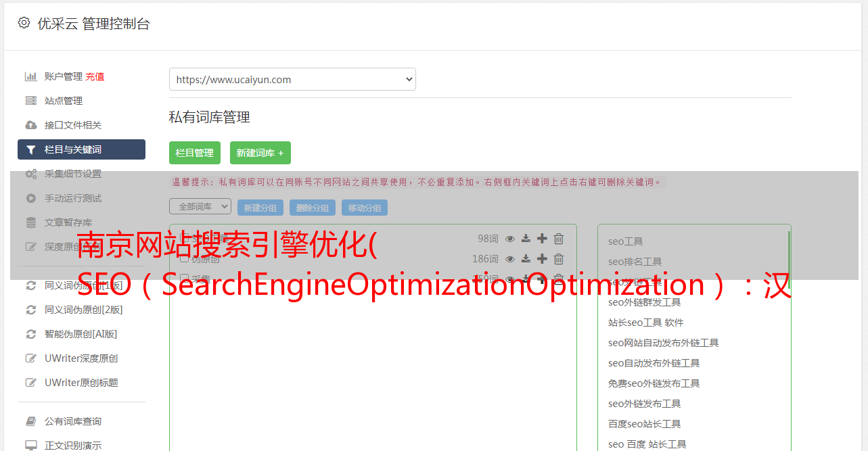This screenshot has width=868, height=451.
Task: Open the https://www.ucaiyun.com site dropdown
Action: pos(292,79)
